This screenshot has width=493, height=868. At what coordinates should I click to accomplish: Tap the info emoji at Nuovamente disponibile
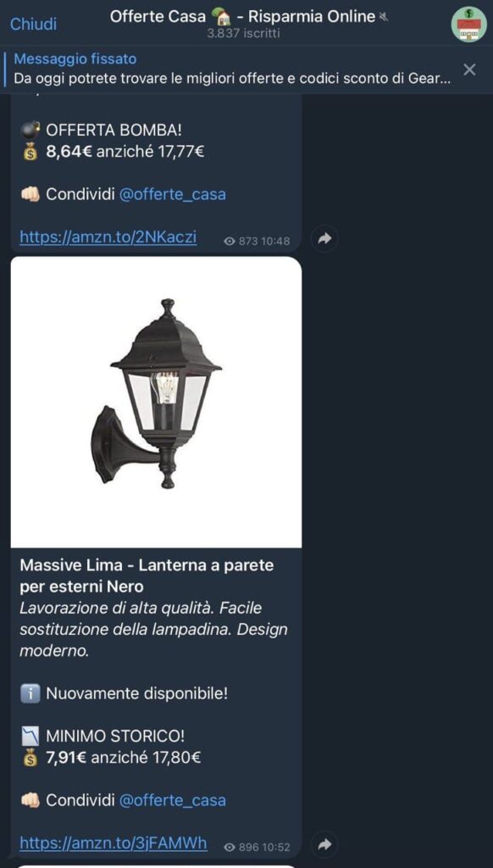point(30,693)
